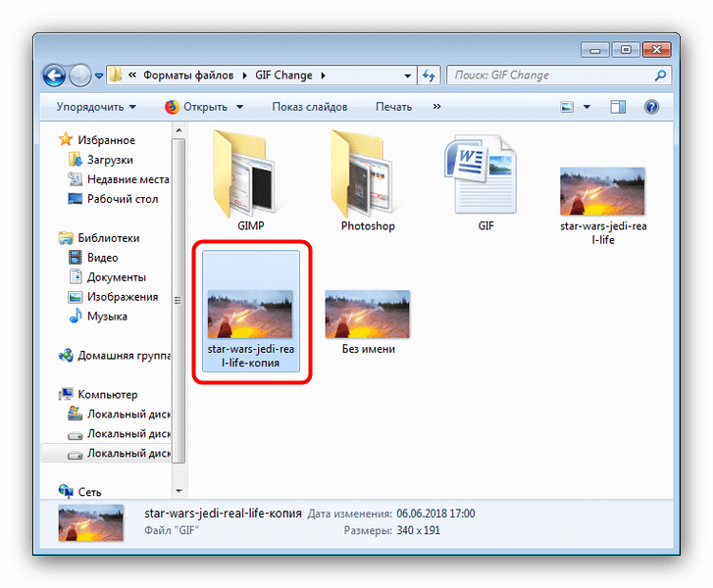Click the folder icon in the address bar
713x588 pixels.
(116, 75)
